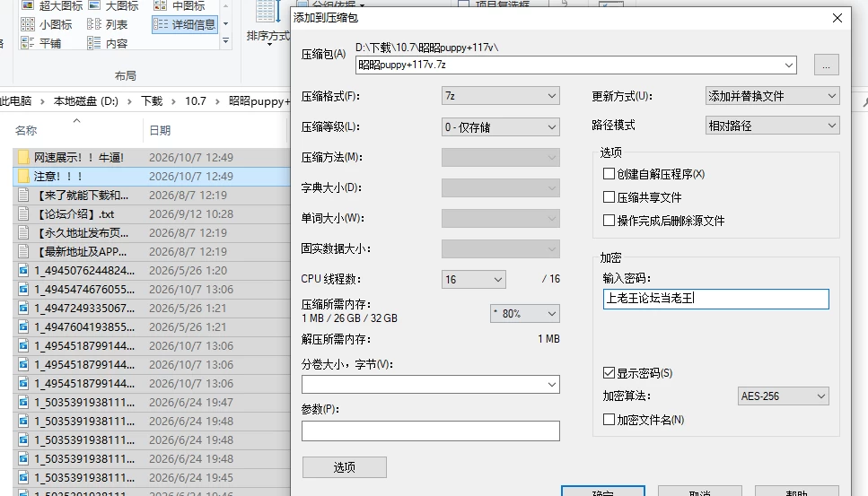Choose 平铺 layout in Explorer ribbon
Image resolution: width=868 pixels, height=496 pixels.
point(41,43)
